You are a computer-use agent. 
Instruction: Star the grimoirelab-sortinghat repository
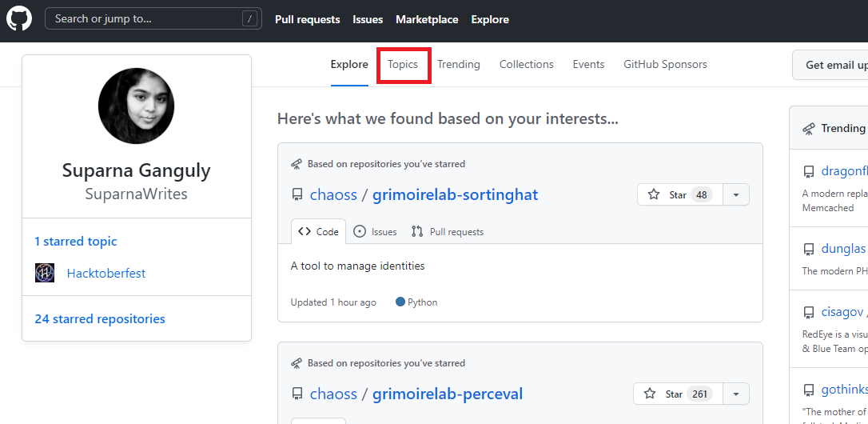point(680,194)
